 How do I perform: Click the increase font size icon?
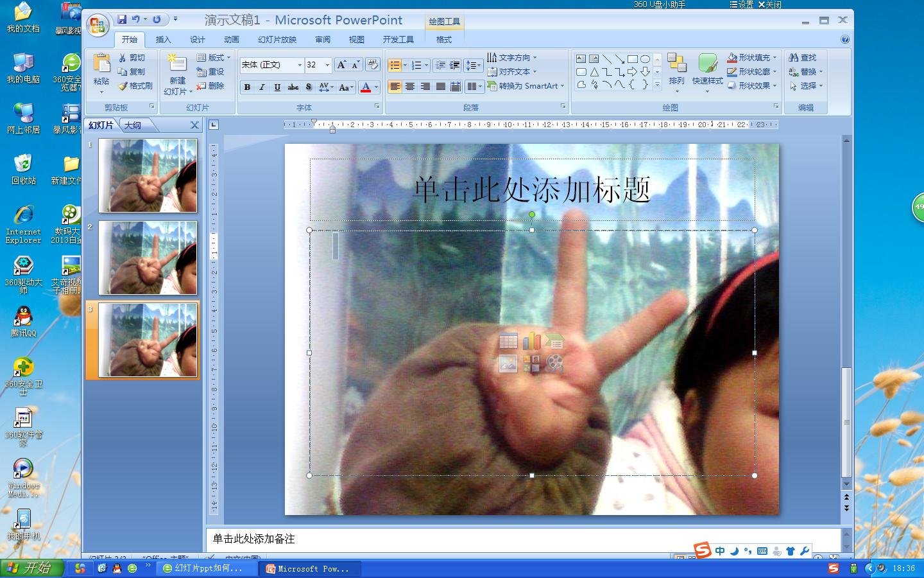click(x=341, y=65)
